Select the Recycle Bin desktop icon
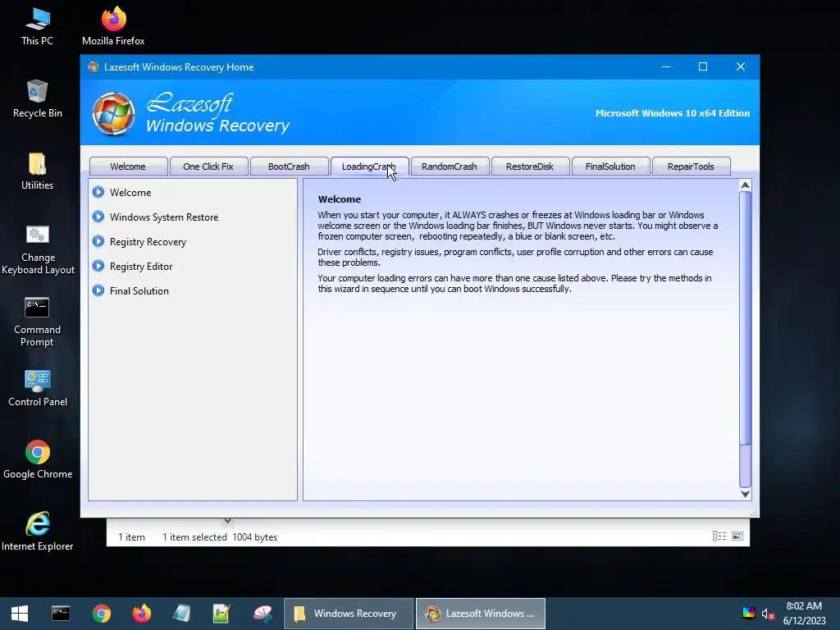The image size is (840, 630). (x=37, y=98)
